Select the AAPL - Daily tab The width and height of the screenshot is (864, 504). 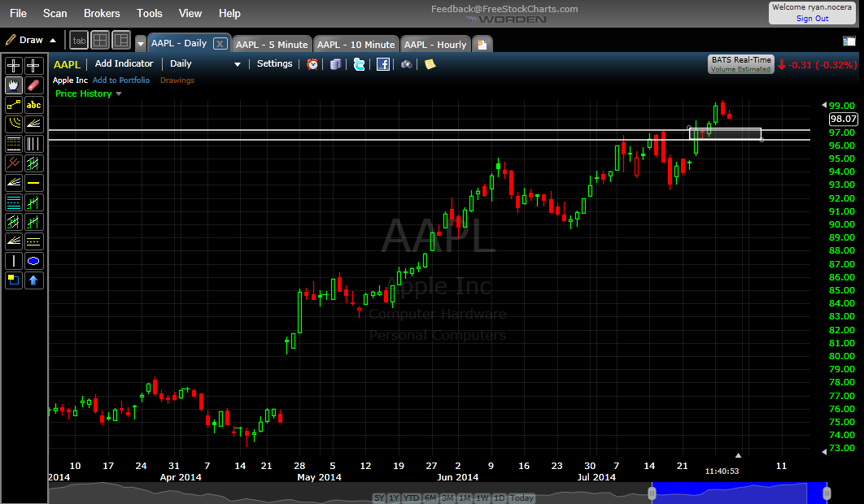click(179, 43)
